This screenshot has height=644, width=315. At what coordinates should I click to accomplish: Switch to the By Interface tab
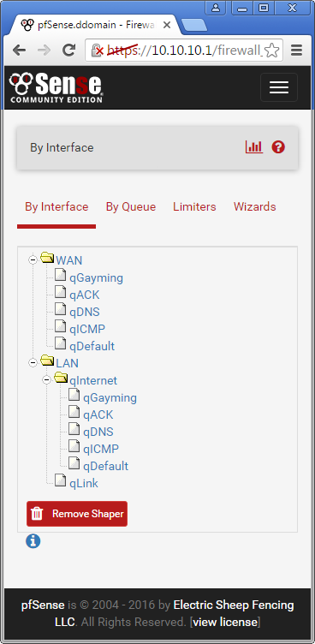click(x=56, y=206)
